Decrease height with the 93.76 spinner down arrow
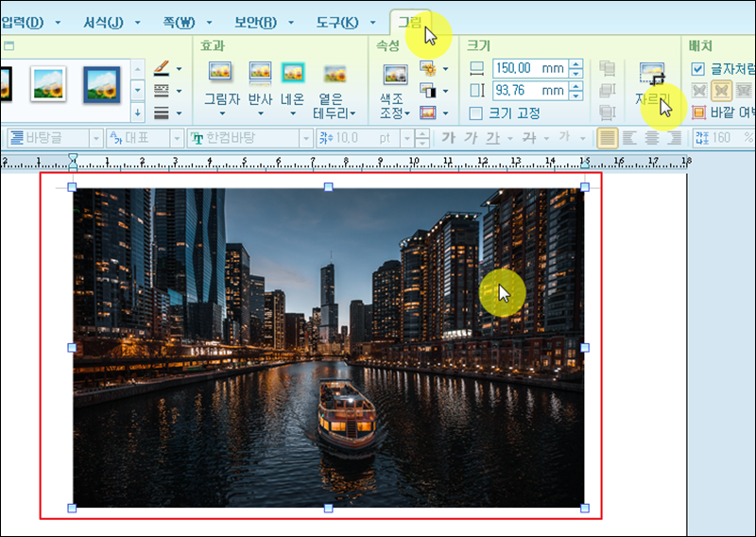The width and height of the screenshot is (756, 537). tap(576, 95)
